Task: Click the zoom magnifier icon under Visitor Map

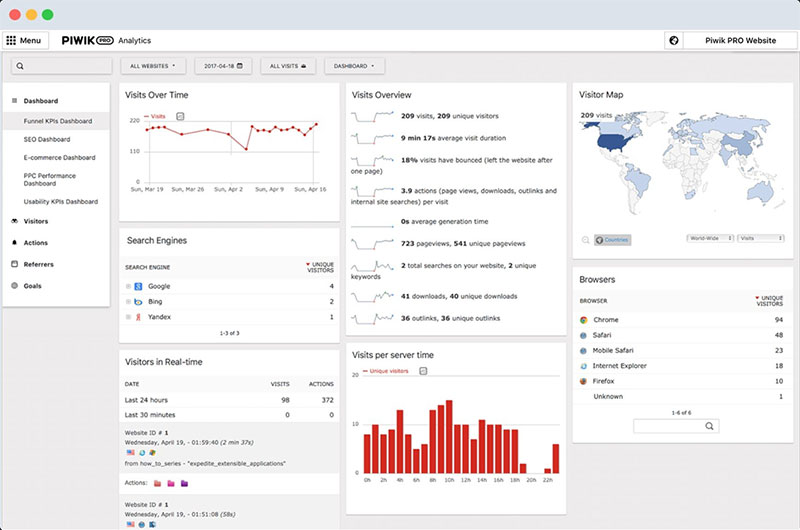Action: [x=585, y=240]
